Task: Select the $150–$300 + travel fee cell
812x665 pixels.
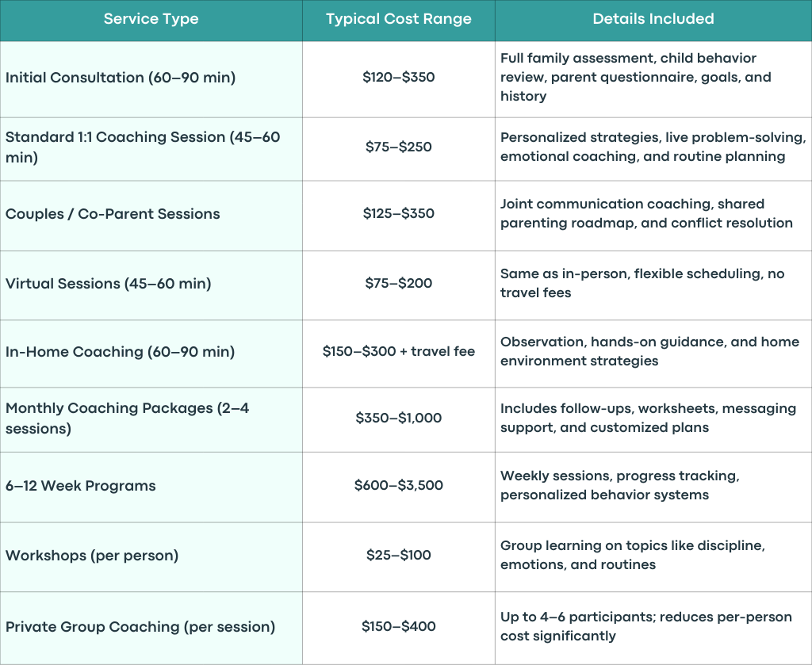Action: [399, 354]
